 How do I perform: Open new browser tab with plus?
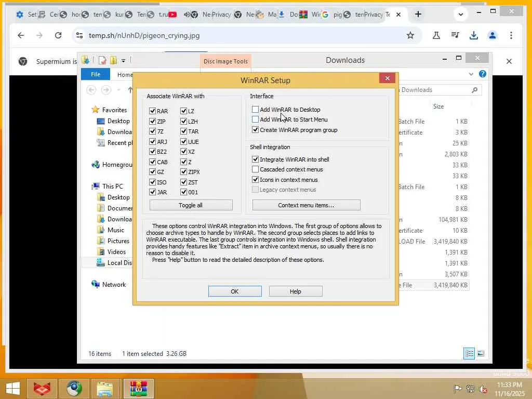coord(418,14)
